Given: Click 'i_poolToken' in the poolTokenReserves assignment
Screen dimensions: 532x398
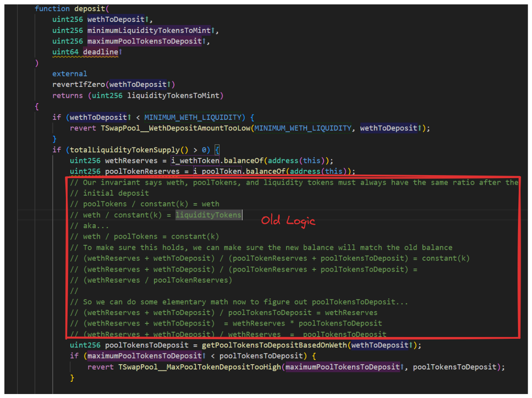Looking at the screenshot, I should 217,171.
